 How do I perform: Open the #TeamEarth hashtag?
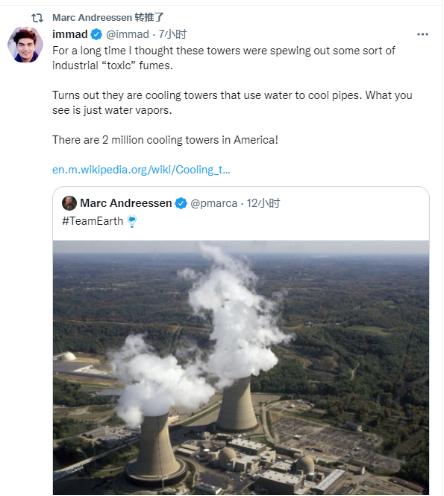[x=92, y=221]
